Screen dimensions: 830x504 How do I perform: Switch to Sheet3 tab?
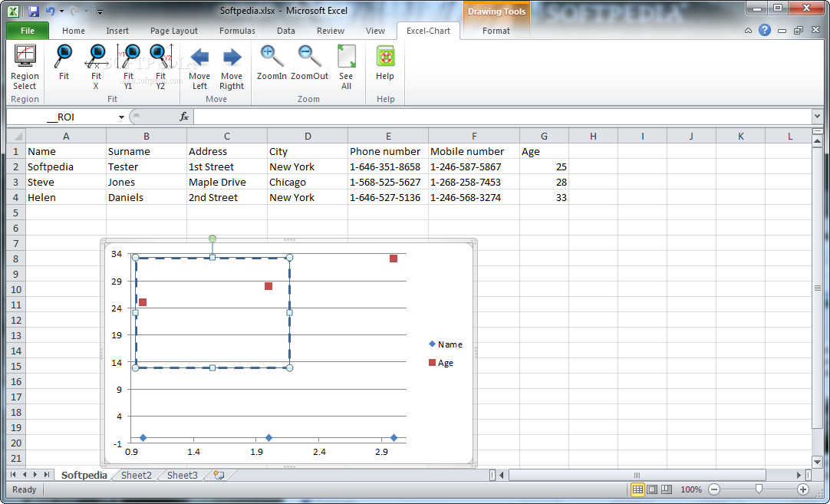point(182,475)
